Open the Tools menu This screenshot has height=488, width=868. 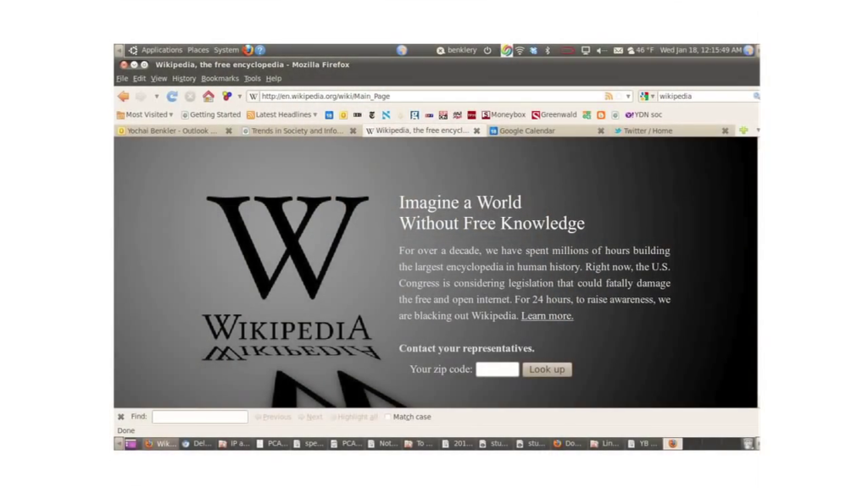(252, 79)
